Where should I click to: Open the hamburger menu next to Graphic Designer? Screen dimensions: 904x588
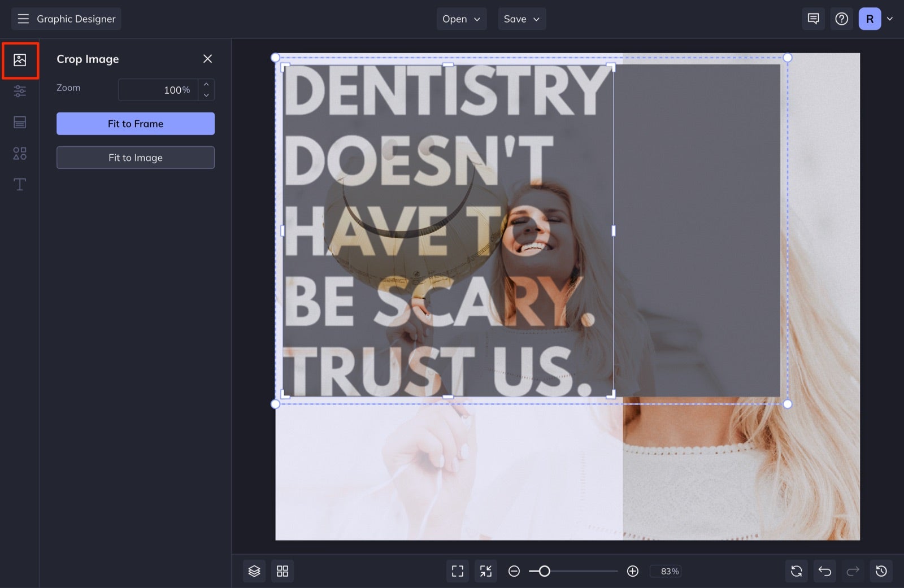pyautogui.click(x=23, y=19)
